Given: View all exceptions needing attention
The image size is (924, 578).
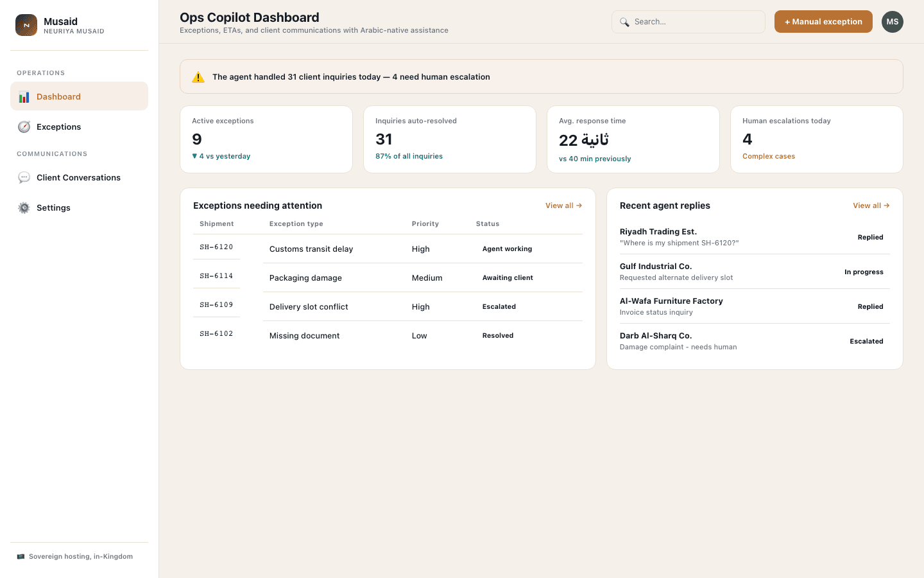Looking at the screenshot, I should 563,206.
